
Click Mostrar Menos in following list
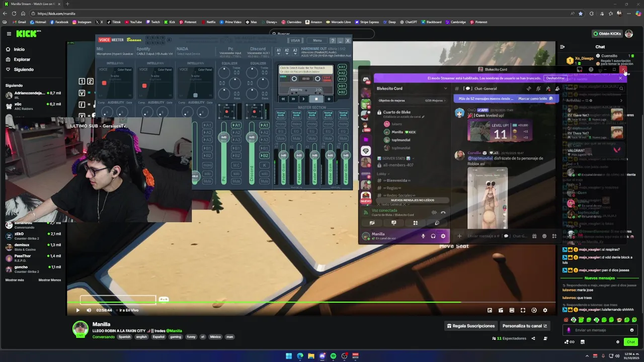[50, 280]
